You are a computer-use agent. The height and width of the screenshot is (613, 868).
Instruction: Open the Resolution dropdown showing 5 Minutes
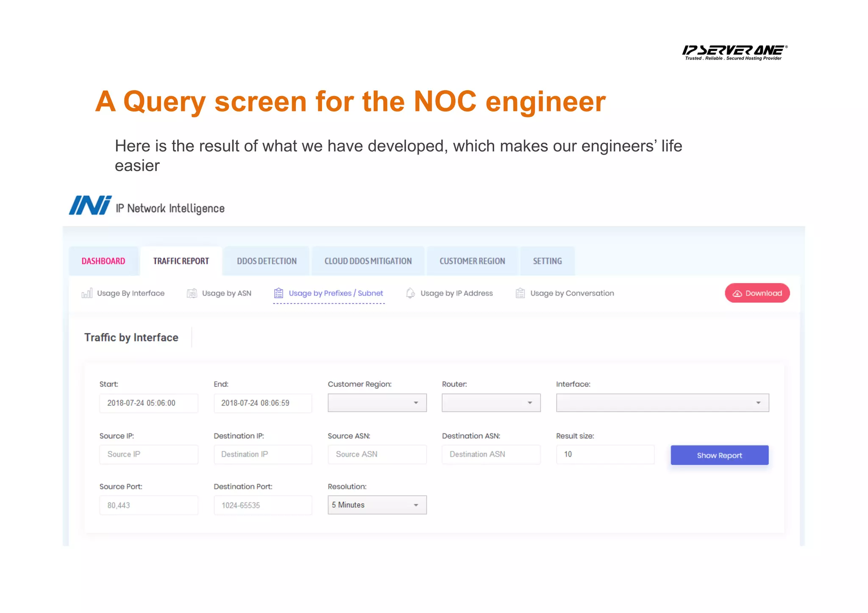(x=377, y=505)
